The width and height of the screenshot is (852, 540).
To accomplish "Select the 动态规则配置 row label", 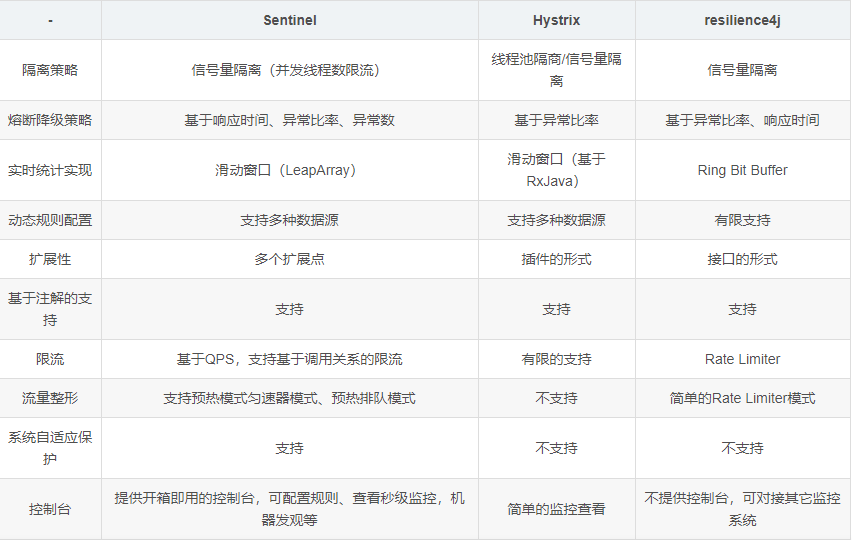I will point(50,220).
